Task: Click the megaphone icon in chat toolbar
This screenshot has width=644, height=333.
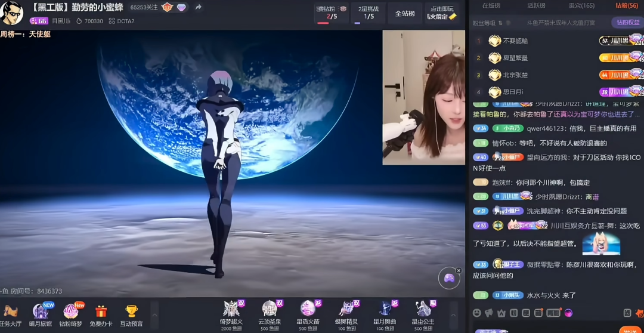Action: [489, 313]
